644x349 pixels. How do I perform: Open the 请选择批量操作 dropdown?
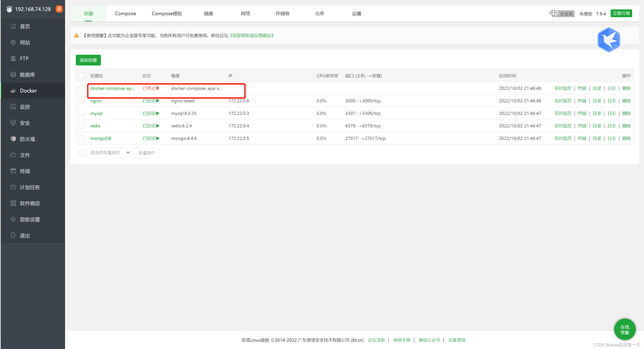[110, 153]
